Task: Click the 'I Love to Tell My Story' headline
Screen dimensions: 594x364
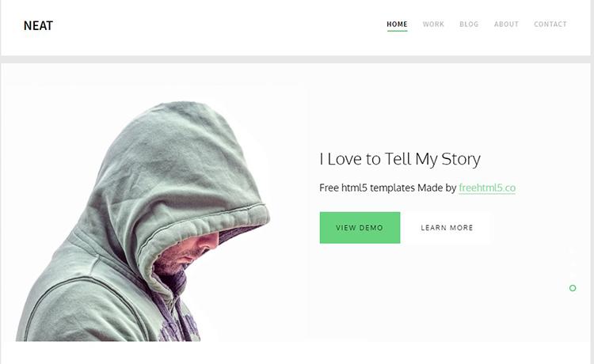Action: [400, 159]
